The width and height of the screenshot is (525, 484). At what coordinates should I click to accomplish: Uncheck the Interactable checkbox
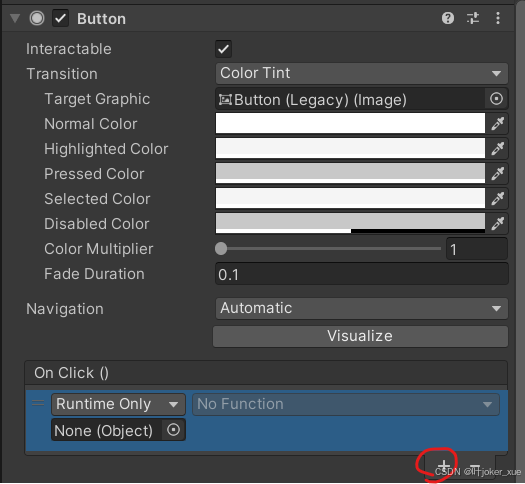point(223,49)
